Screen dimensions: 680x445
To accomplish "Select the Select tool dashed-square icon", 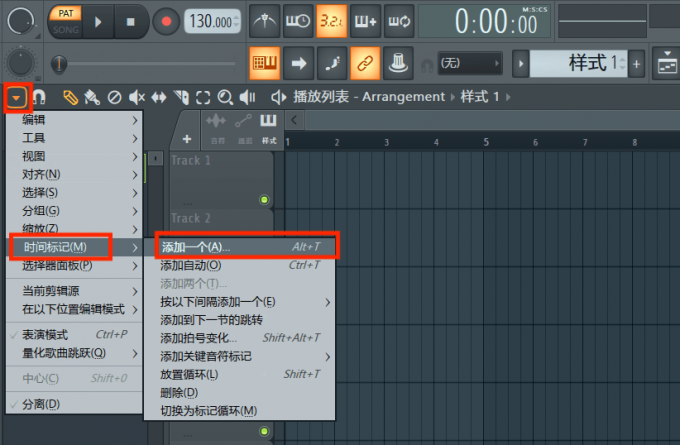I will click(203, 97).
